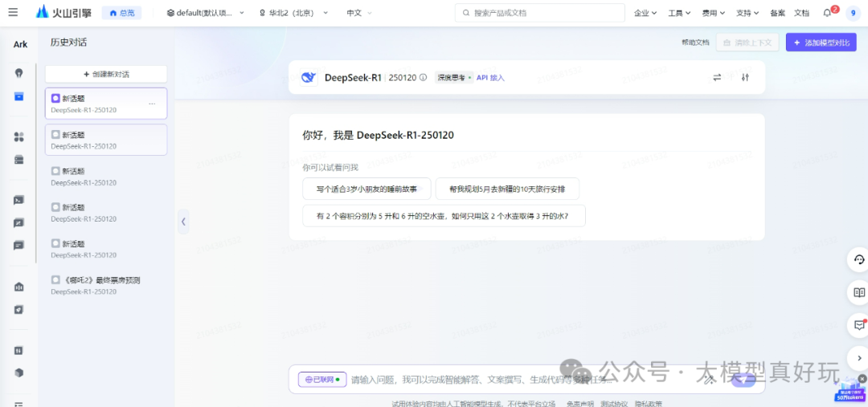
Task: Open the 备案 menu item
Action: pos(777,13)
